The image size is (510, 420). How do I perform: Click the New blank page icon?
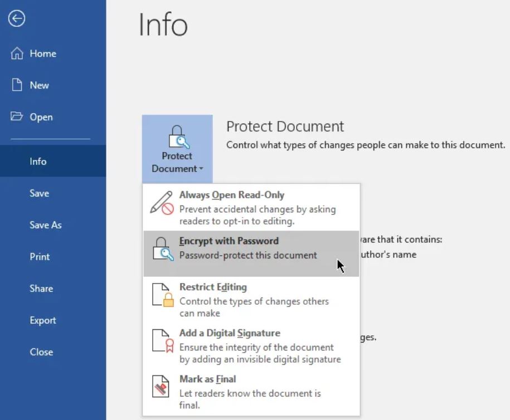pos(17,85)
